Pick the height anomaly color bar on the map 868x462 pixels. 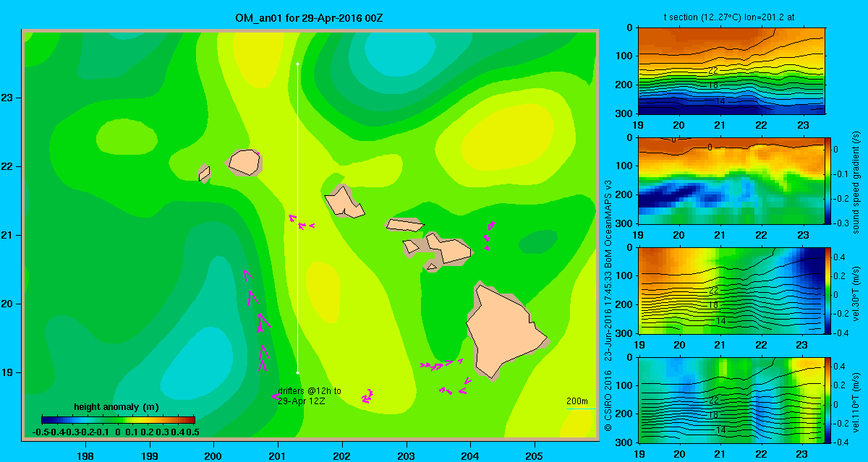pyautogui.click(x=118, y=419)
